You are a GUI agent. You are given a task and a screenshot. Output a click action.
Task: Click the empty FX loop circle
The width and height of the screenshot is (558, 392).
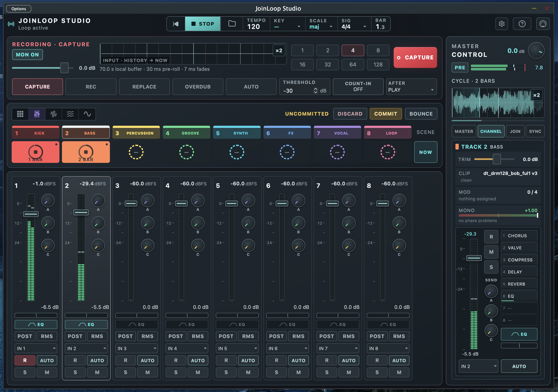click(x=287, y=152)
